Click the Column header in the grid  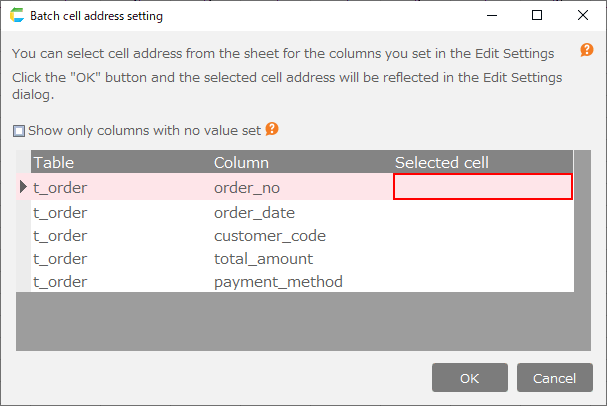241,162
